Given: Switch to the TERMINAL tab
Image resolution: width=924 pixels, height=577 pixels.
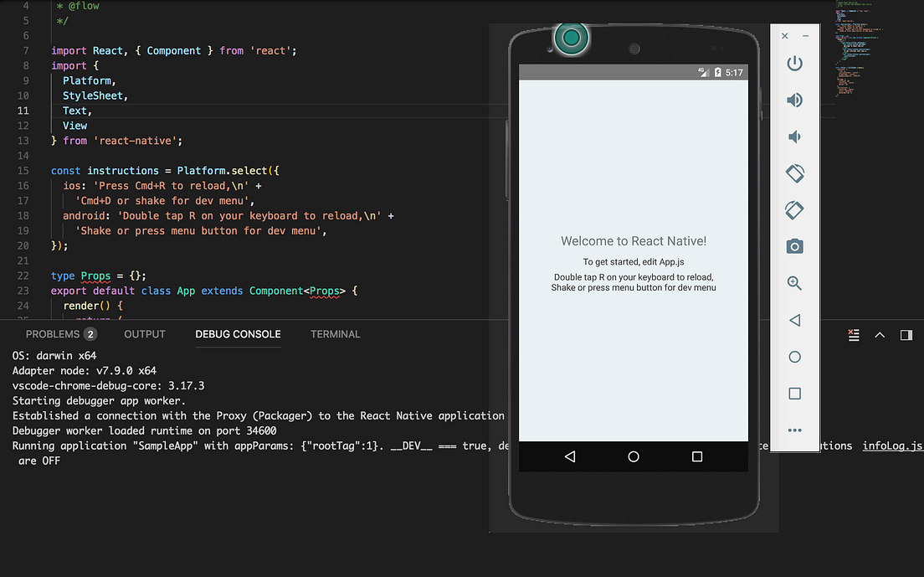Looking at the screenshot, I should [335, 333].
